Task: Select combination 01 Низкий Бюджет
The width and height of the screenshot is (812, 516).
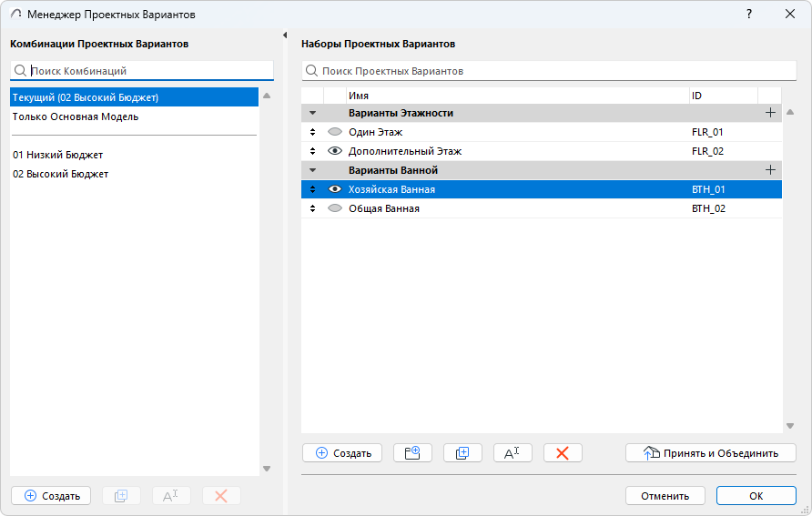Action: click(57, 155)
